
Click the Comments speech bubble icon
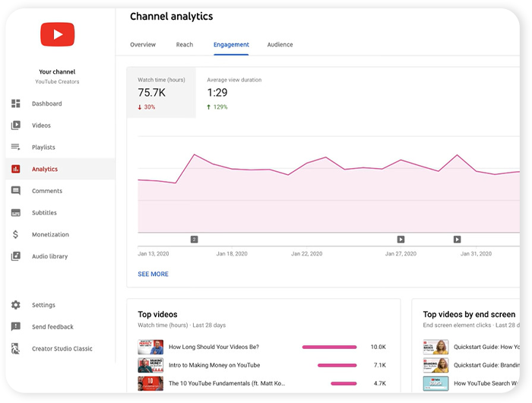pos(16,190)
